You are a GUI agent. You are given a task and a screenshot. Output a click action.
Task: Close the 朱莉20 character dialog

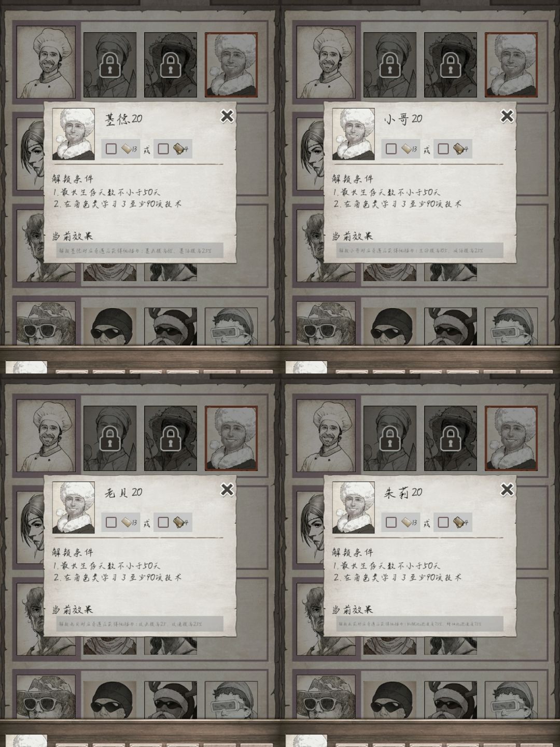[507, 489]
